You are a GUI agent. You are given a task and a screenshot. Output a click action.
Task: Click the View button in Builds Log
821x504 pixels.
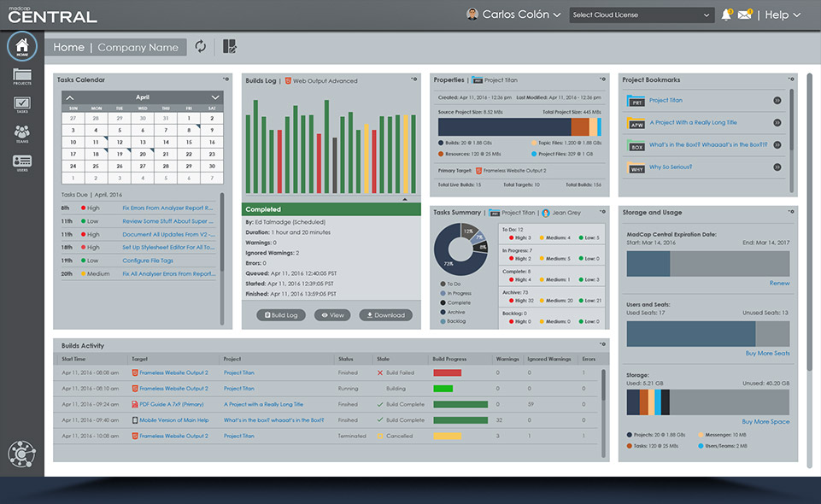[x=332, y=315]
